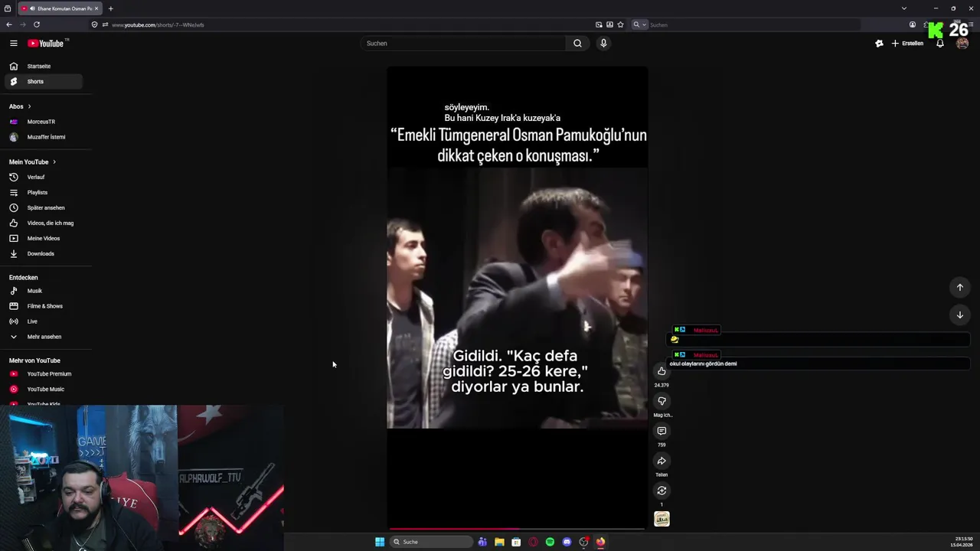Open the Muzaffer İstemi subscription channel
Image resolution: width=980 pixels, height=551 pixels.
44,137
